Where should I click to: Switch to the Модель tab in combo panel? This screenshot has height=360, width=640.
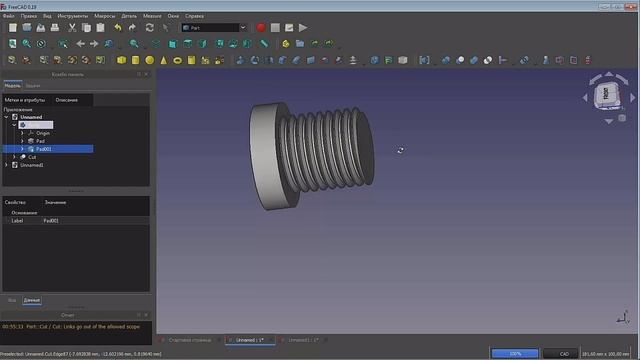(x=12, y=86)
